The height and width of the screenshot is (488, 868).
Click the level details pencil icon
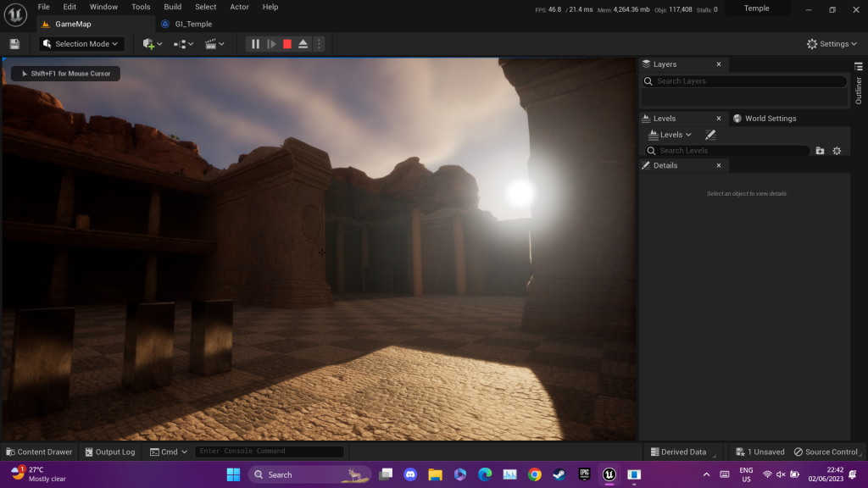(710, 135)
